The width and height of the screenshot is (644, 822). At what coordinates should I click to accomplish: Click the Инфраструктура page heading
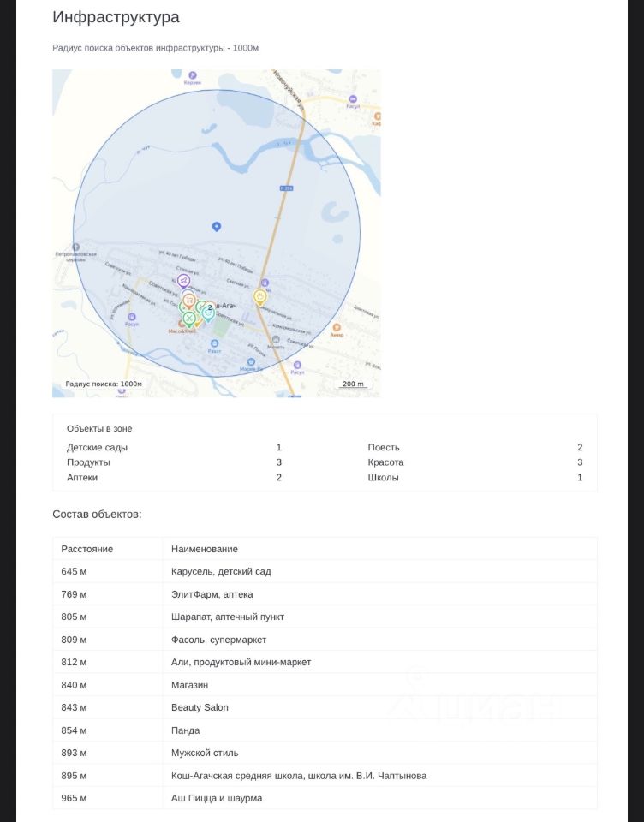116,17
